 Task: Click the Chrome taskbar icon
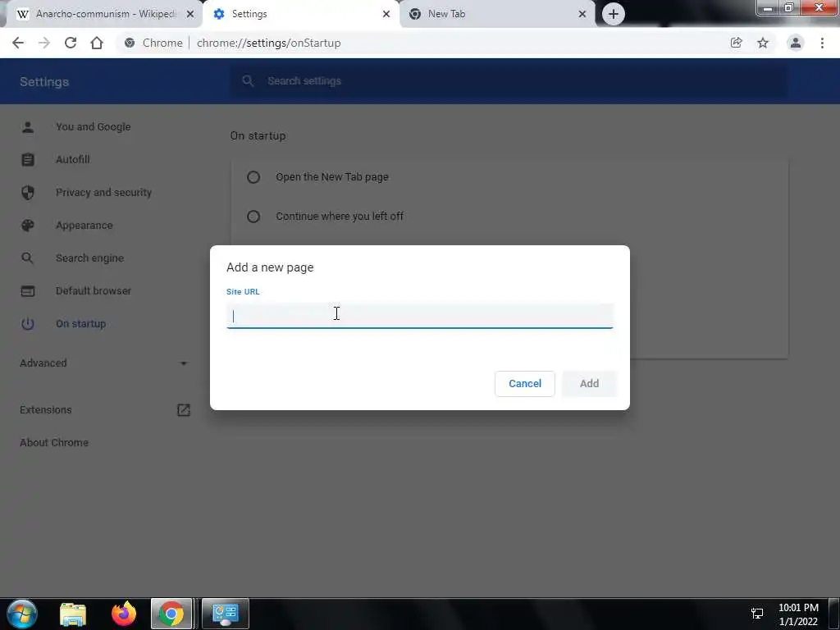click(171, 614)
